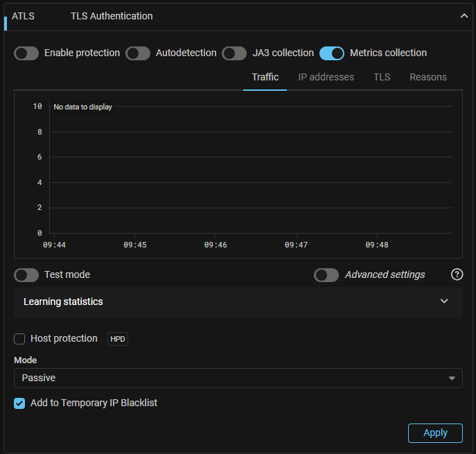This screenshot has width=476, height=454.
Task: Switch to the IP addresses tab
Action: (x=326, y=77)
